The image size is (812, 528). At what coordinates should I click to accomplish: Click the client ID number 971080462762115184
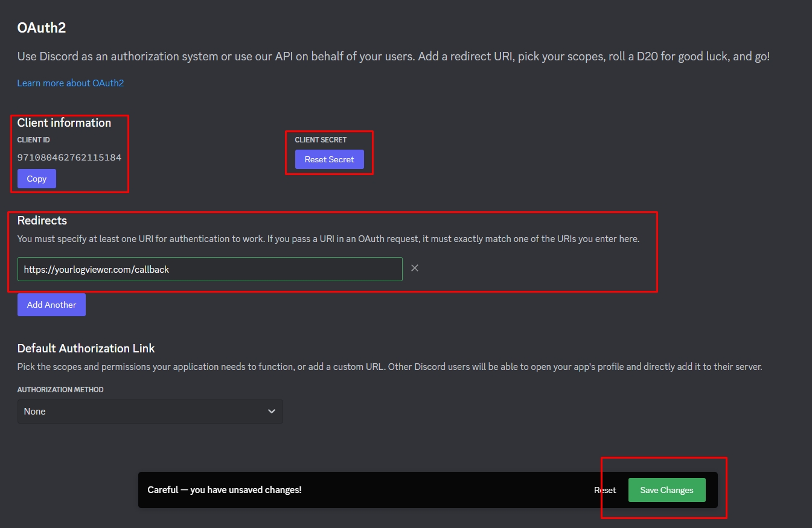click(69, 157)
